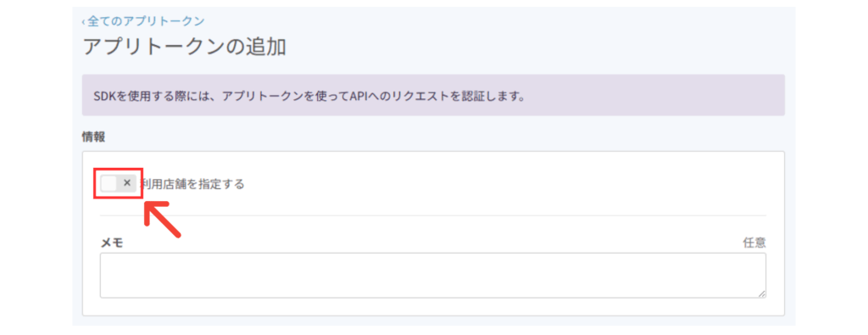Click the divider line below the toggle

point(433,215)
